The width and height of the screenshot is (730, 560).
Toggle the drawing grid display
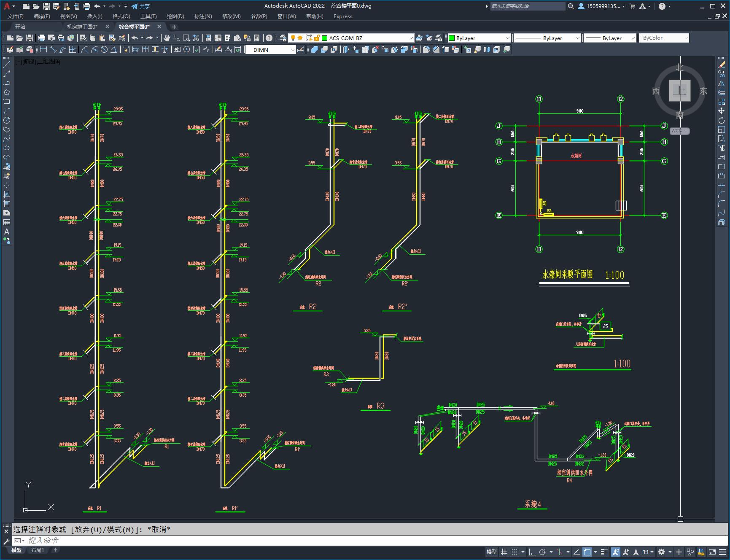504,552
